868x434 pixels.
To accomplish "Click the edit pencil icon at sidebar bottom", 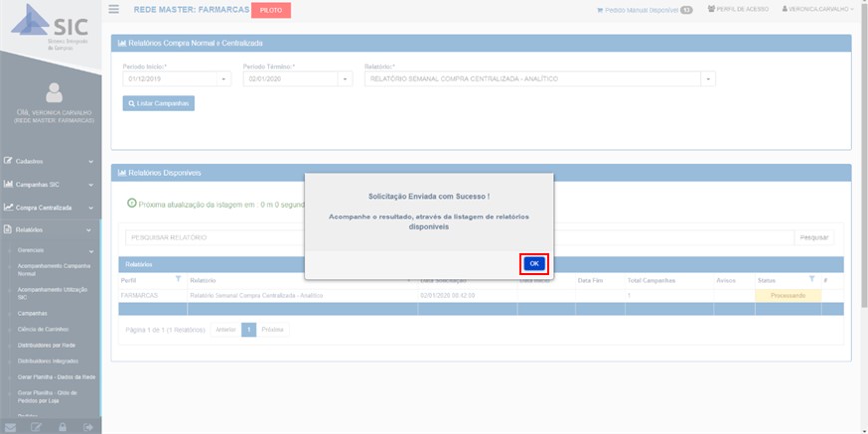I will [x=37, y=427].
